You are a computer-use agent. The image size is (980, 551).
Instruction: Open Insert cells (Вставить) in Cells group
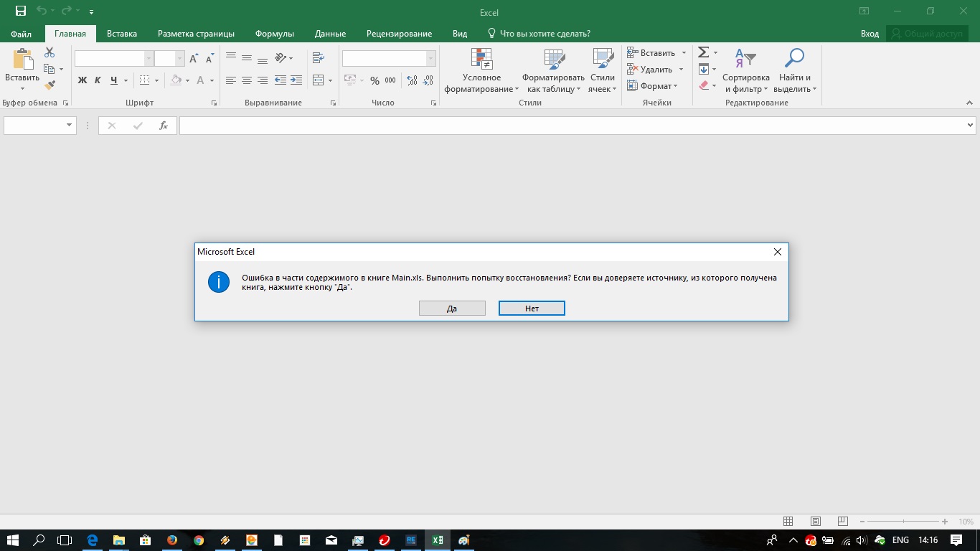click(x=656, y=52)
